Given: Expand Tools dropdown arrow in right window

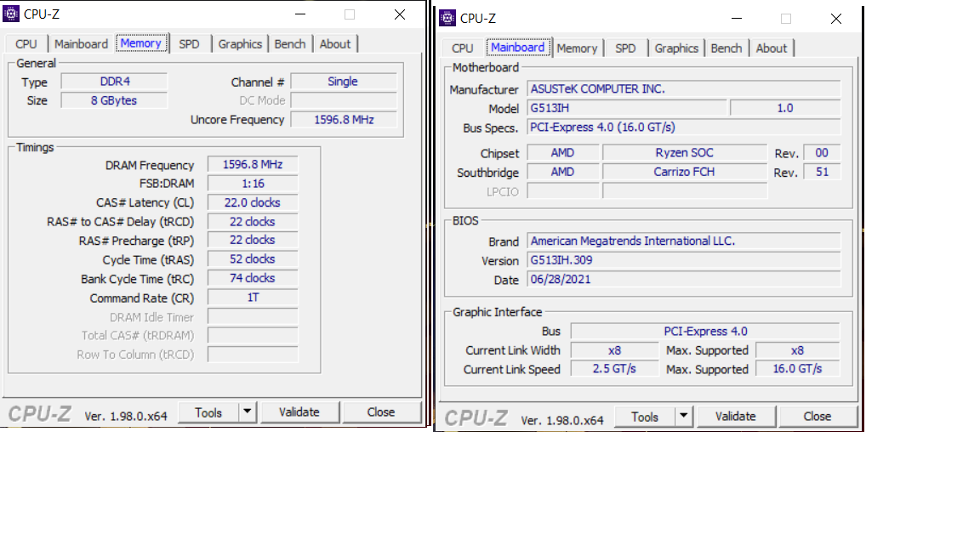Looking at the screenshot, I should coord(684,417).
